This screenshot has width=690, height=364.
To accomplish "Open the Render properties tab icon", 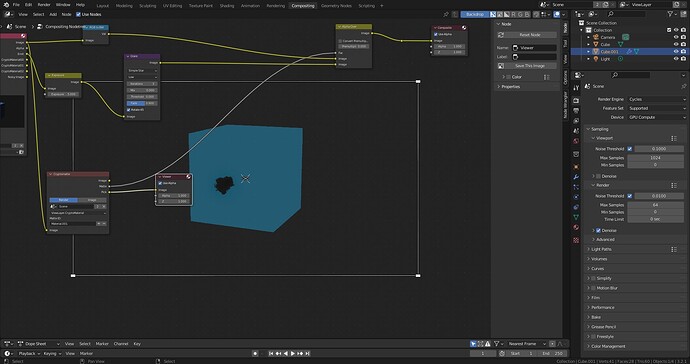I will pos(576,101).
